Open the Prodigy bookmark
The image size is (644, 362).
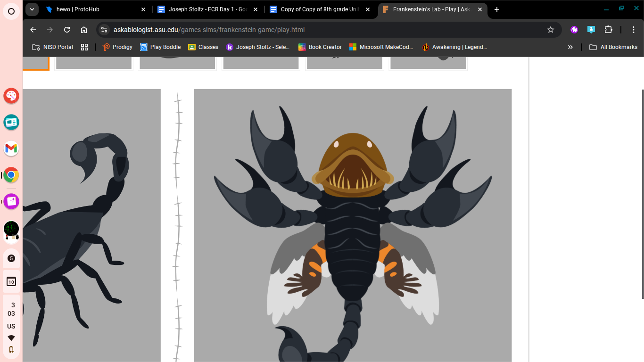[117, 47]
